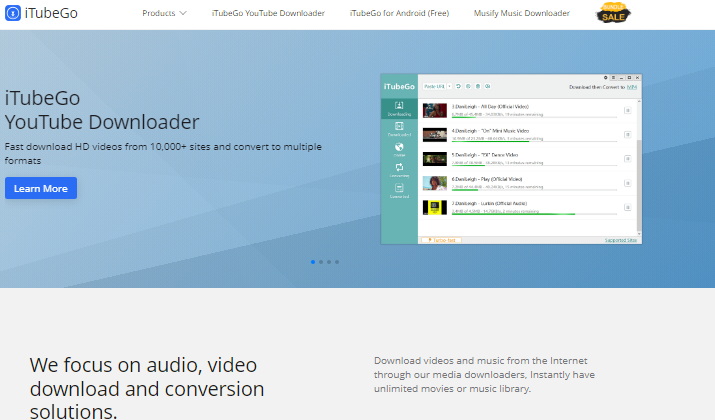Click "EX" Dance Video title text

(485, 155)
